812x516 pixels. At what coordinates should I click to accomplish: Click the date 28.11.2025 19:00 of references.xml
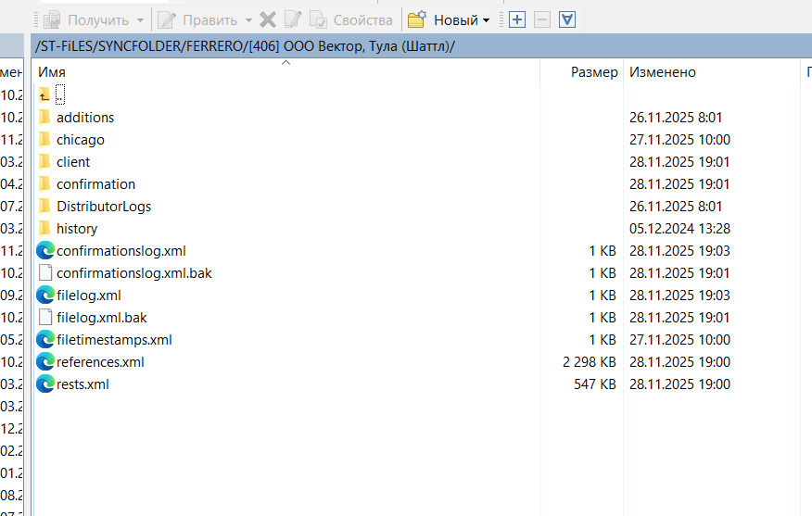point(679,362)
